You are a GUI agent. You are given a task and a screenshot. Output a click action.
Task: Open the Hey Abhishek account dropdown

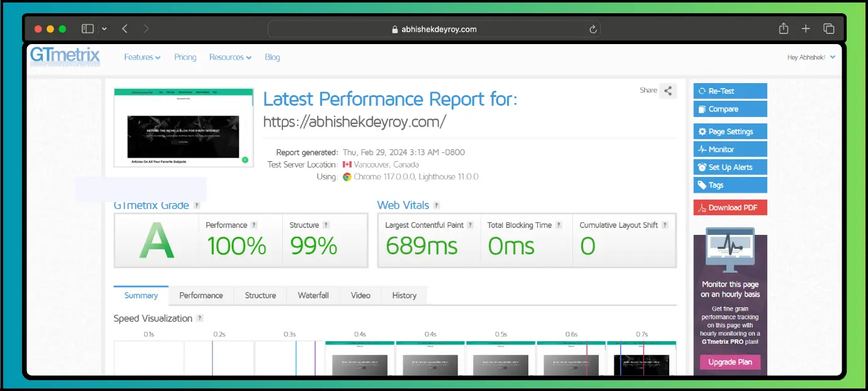click(x=811, y=57)
